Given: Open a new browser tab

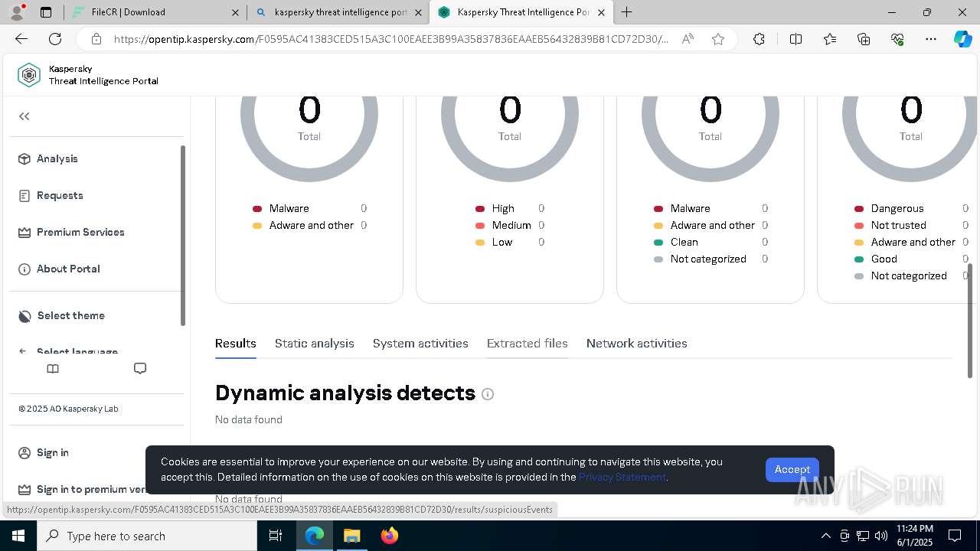Looking at the screenshot, I should [627, 12].
